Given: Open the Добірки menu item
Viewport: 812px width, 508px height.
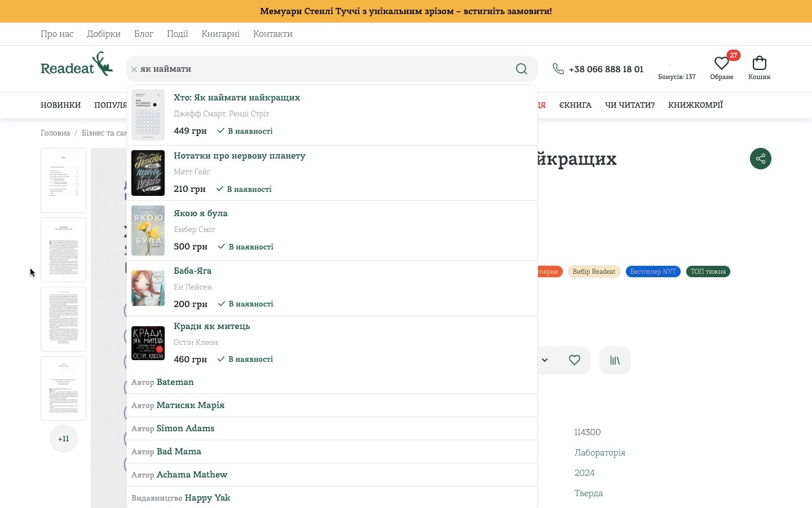Looking at the screenshot, I should click(104, 34).
